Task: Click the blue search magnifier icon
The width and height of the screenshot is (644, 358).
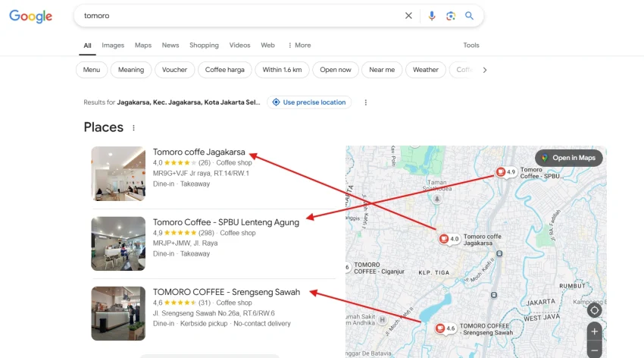Action: pos(469,16)
